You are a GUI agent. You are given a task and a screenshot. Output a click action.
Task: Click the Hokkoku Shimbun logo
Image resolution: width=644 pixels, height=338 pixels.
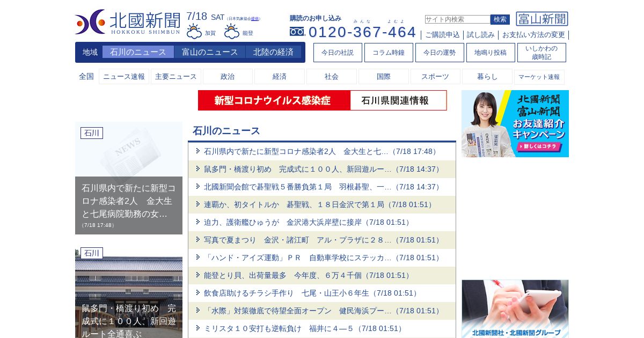128,22
